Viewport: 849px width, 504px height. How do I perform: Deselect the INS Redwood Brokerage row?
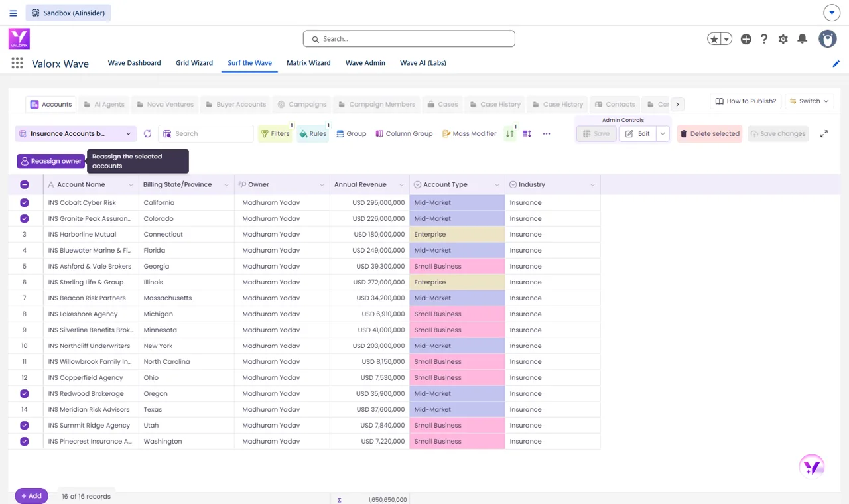point(25,393)
